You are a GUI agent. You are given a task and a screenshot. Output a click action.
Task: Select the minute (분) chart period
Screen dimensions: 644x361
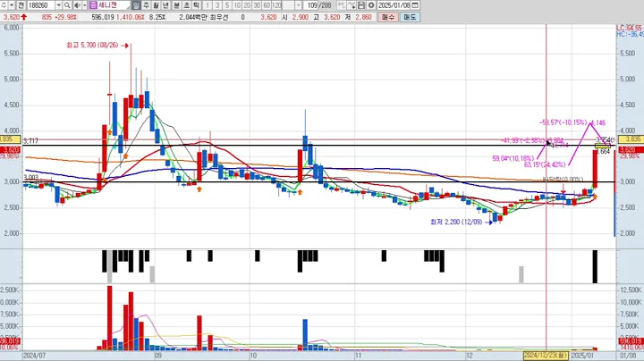coord(176,5)
